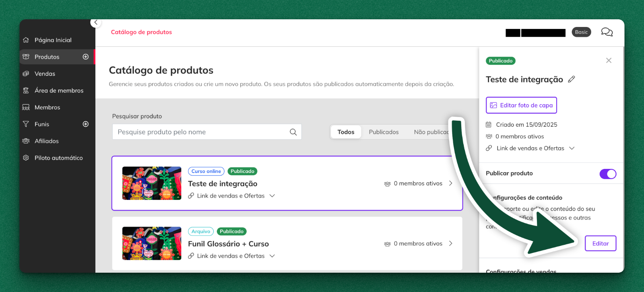Image resolution: width=644 pixels, height=292 pixels.
Task: Click the Editar foto de capa button
Action: tap(521, 105)
